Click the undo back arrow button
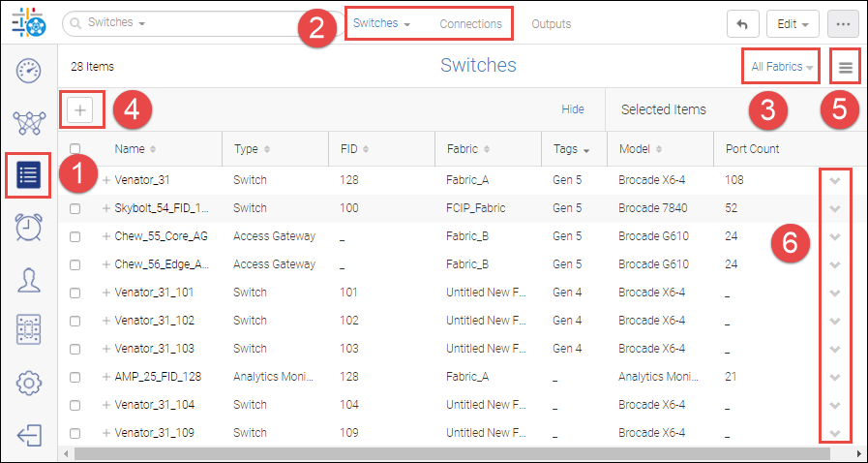The width and height of the screenshot is (868, 463). tap(742, 23)
